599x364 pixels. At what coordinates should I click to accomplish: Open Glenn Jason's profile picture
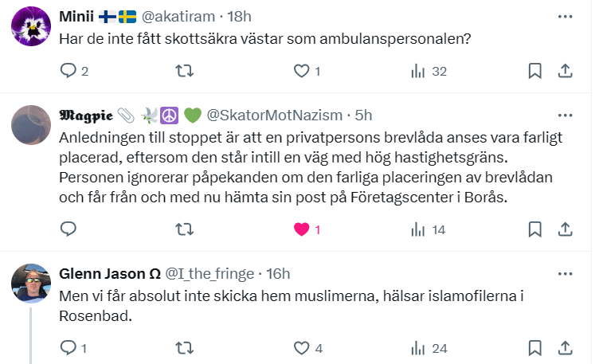click(x=32, y=283)
